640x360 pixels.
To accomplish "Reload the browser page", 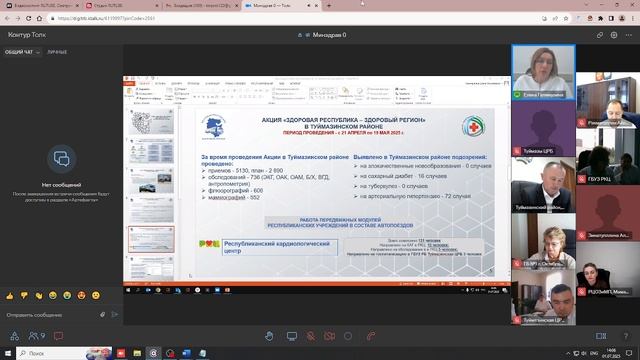I will [29, 18].
